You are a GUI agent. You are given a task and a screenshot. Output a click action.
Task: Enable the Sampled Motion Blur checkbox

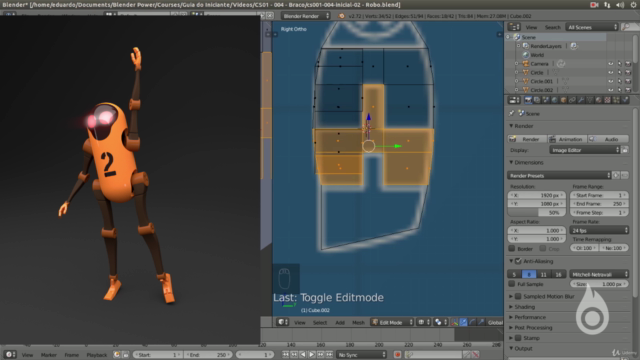[518, 296]
